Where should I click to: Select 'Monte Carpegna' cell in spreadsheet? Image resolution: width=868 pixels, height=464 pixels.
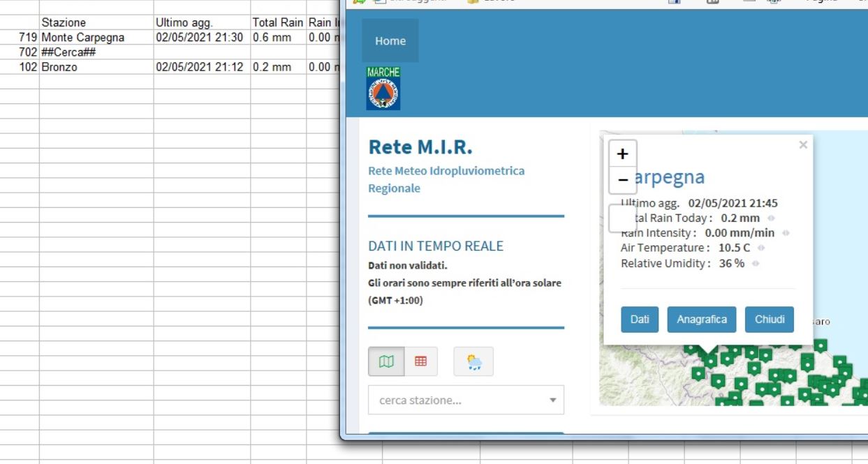pos(96,37)
